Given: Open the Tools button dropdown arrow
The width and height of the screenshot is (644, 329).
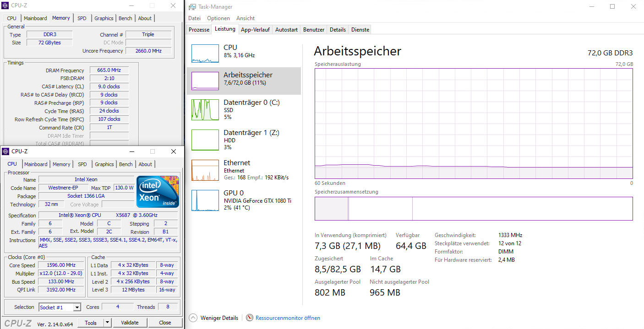Looking at the screenshot, I should [x=108, y=323].
